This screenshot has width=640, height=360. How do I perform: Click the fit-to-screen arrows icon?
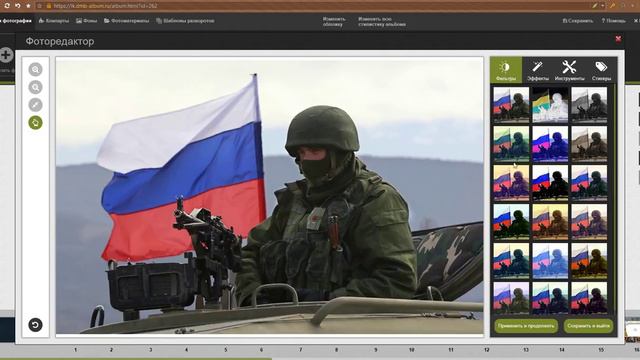[36, 105]
